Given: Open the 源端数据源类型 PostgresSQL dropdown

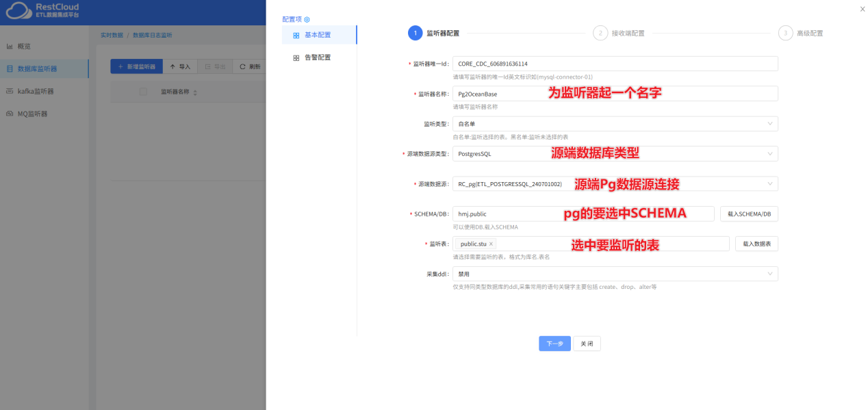Looking at the screenshot, I should pos(615,154).
